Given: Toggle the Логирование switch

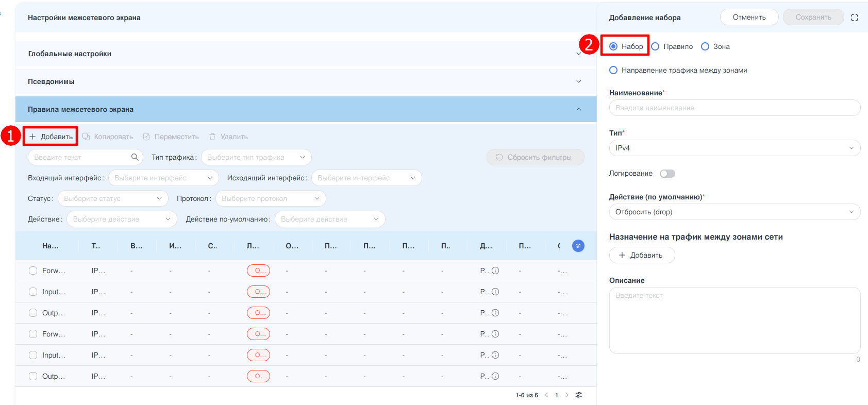Looking at the screenshot, I should (667, 174).
